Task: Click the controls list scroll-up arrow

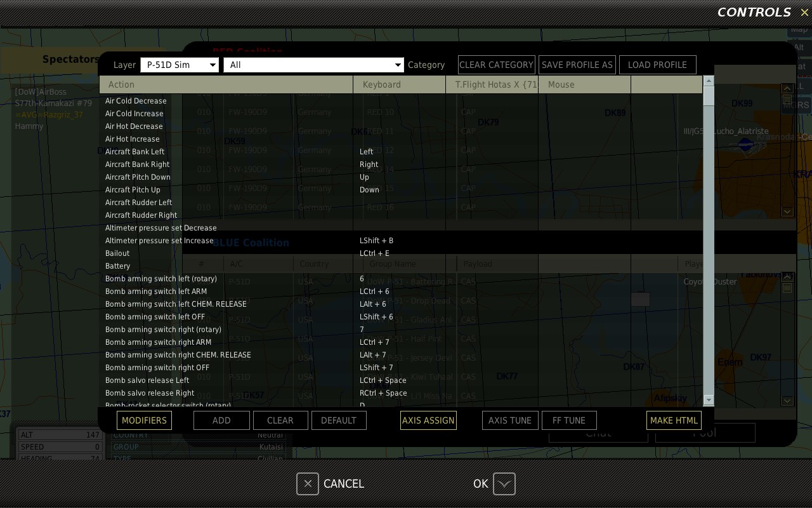Action: [x=709, y=81]
